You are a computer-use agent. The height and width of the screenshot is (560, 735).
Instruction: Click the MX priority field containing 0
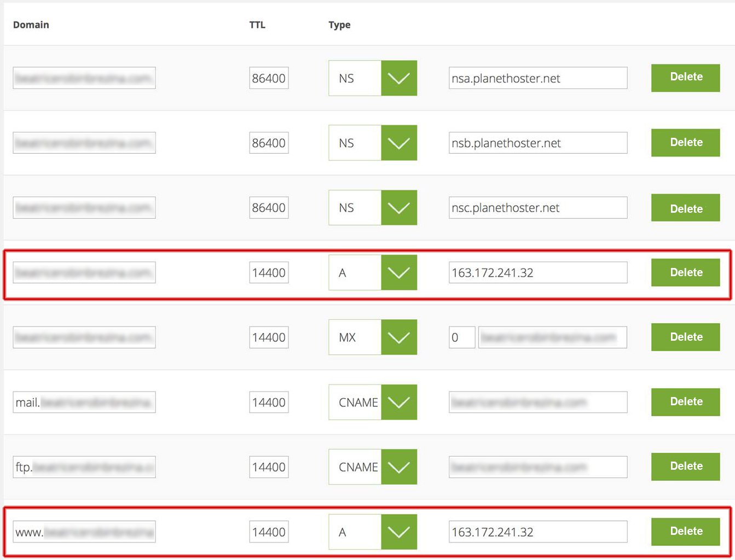click(461, 337)
